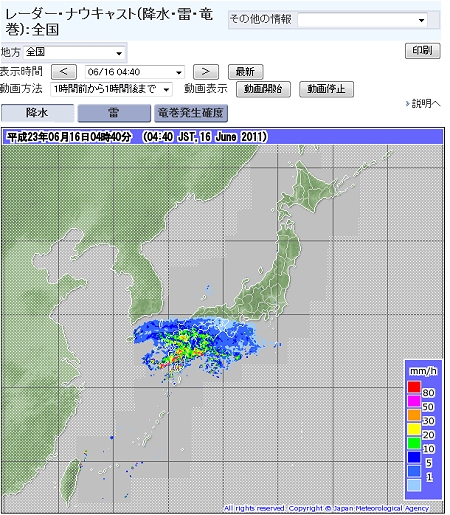
Task: Click the magenta 50 mm/h legend swatch
Action: pyautogui.click(x=414, y=401)
